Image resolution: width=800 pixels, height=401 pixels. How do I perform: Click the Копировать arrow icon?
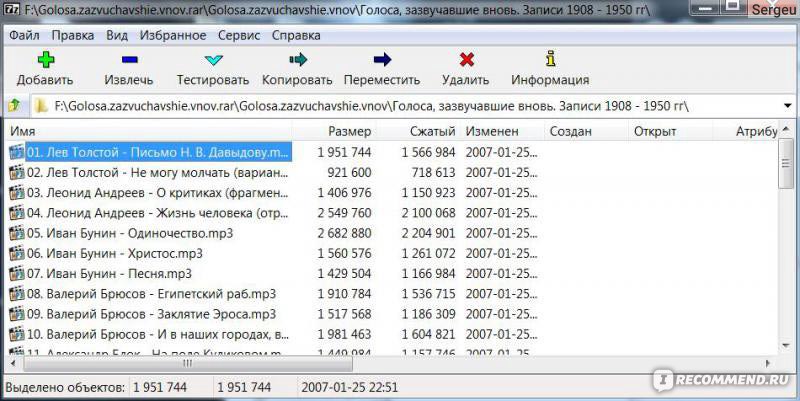298,60
